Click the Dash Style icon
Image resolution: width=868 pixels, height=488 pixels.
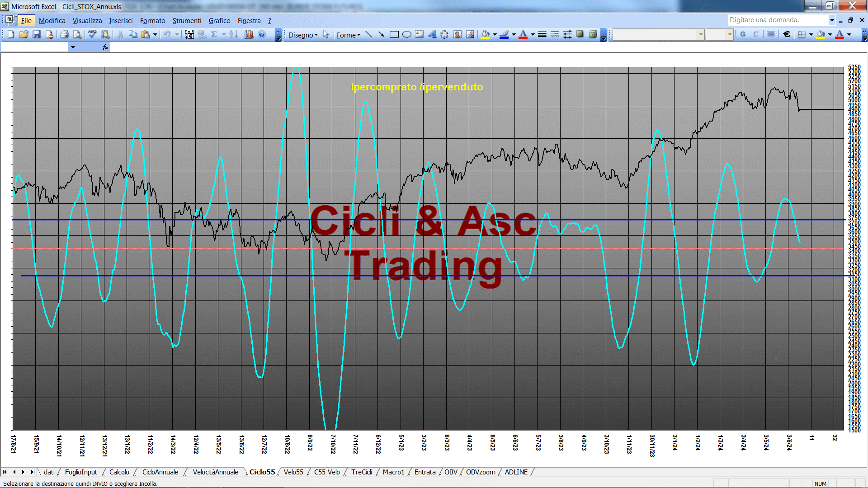(555, 34)
